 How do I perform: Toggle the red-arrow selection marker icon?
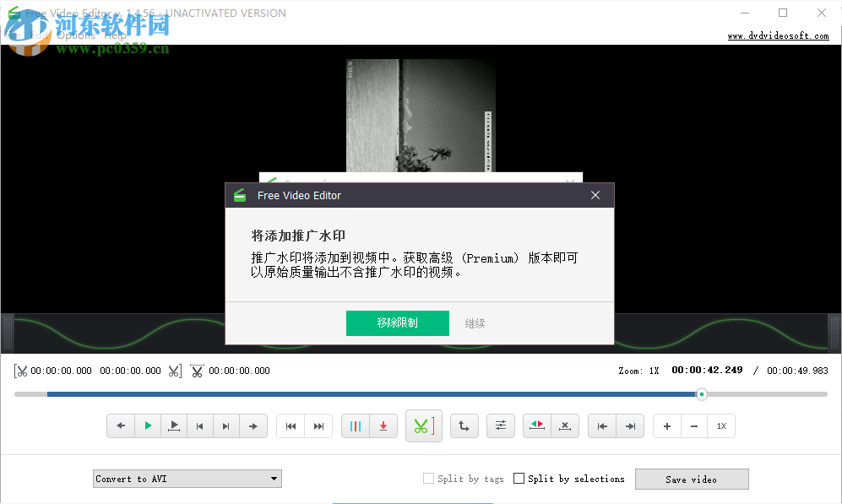pyautogui.click(x=536, y=425)
